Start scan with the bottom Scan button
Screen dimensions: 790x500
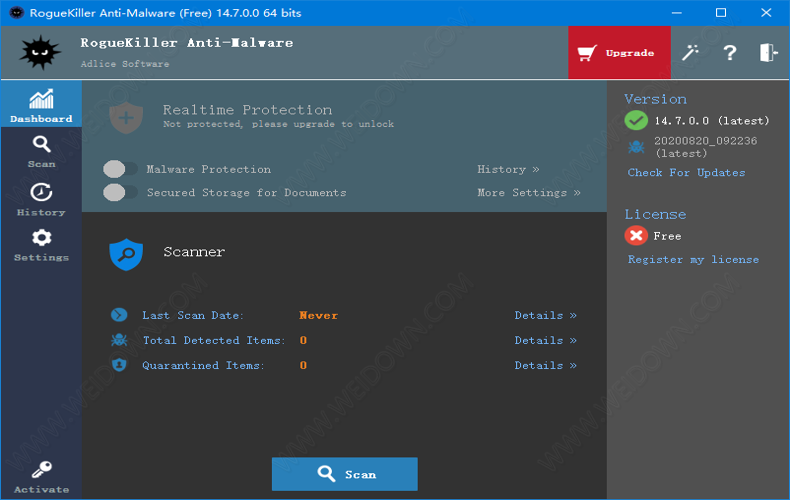point(345,474)
